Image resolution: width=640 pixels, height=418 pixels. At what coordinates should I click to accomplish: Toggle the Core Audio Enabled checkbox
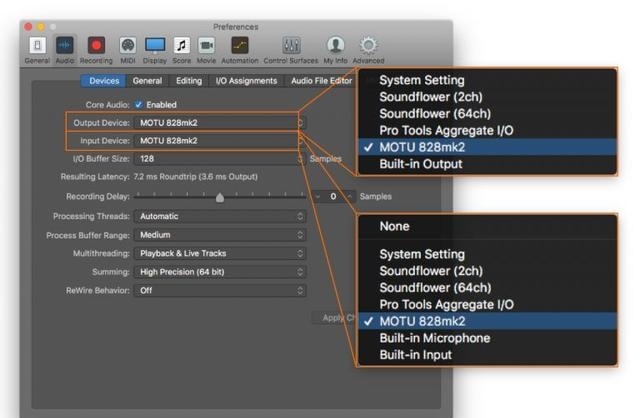(x=139, y=104)
